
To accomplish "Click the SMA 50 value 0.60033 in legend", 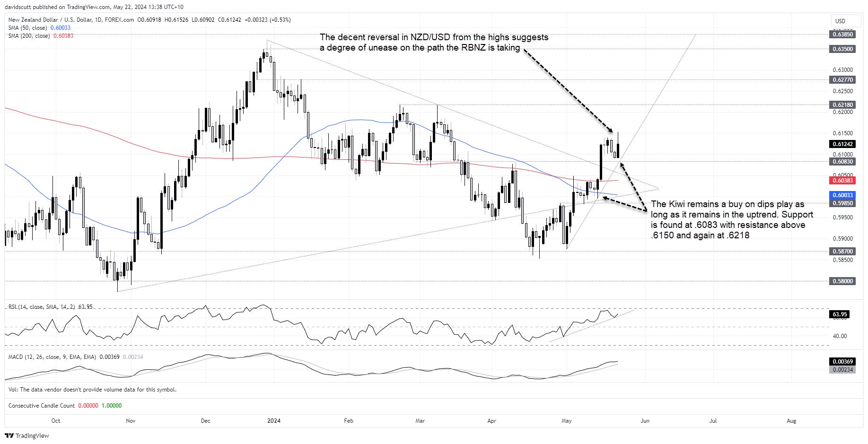I will [x=60, y=28].
